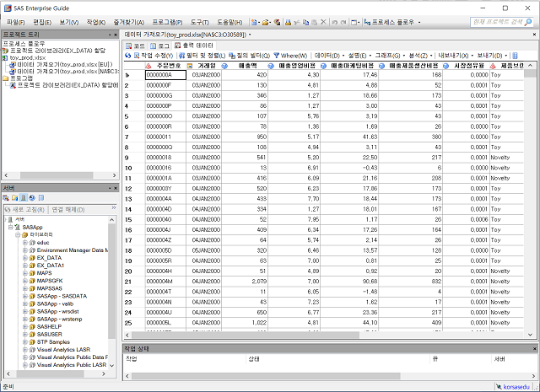Click the window layout toolbar icon
The width and height of the screenshot is (540, 392).
point(354,23)
